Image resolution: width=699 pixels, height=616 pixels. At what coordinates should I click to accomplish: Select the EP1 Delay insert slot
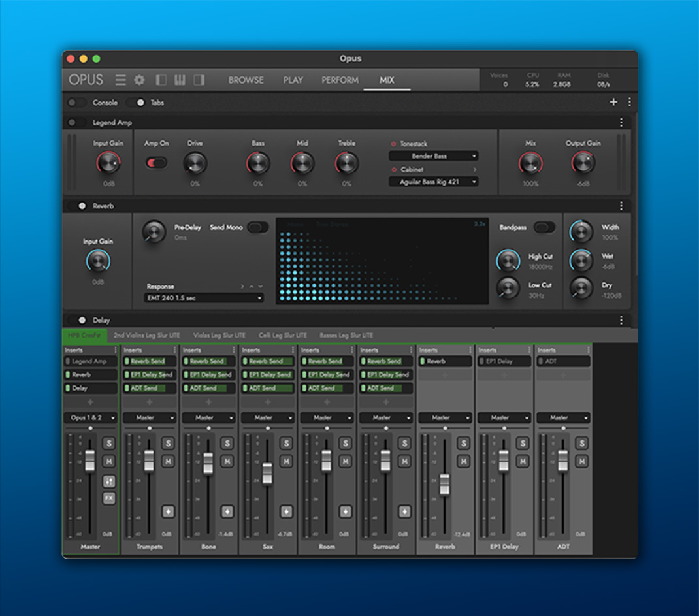point(504,361)
